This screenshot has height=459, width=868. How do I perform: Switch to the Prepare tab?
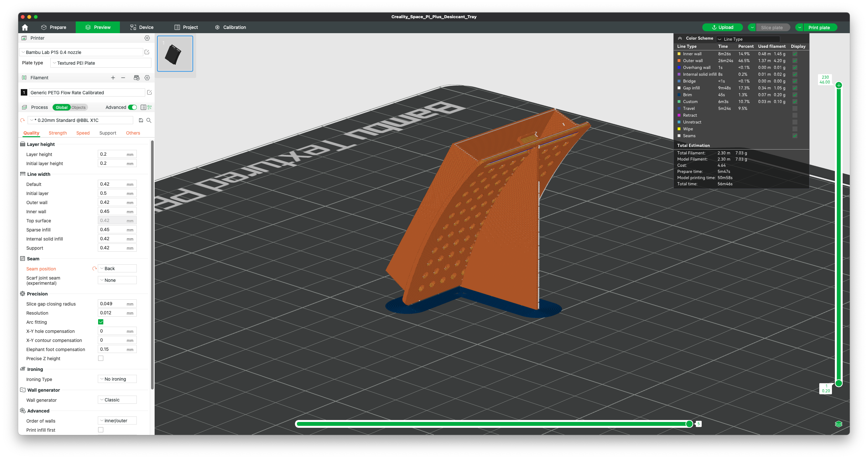click(x=53, y=27)
